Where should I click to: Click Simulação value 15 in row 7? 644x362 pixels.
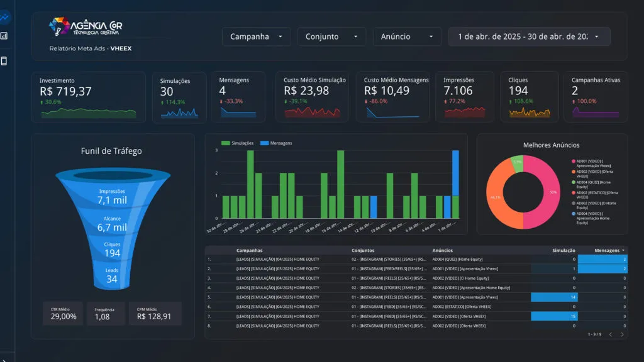pos(554,317)
